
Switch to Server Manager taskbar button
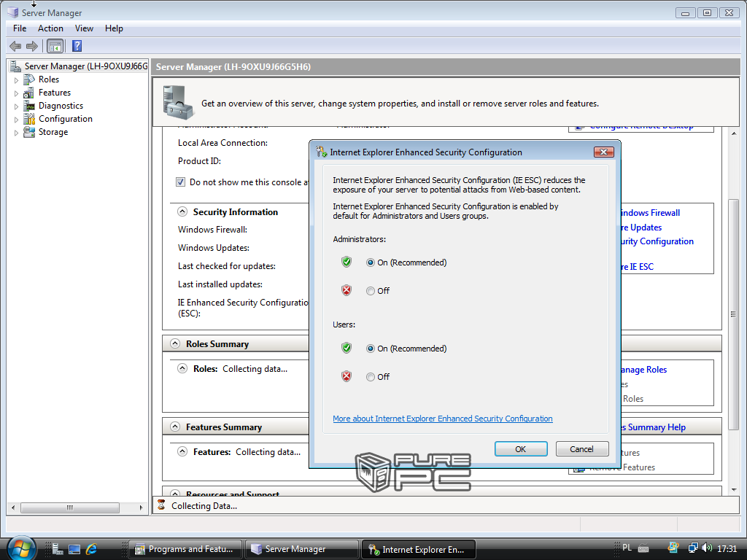tap(301, 549)
